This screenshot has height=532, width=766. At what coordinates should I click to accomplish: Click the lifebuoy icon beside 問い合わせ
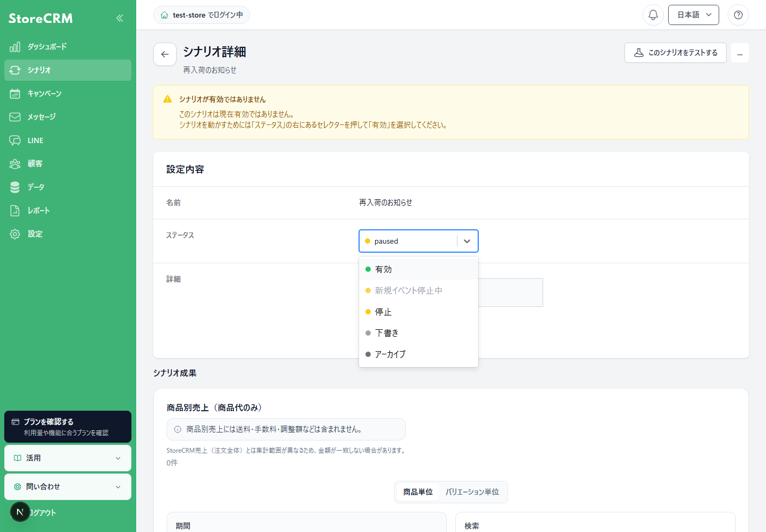(x=18, y=487)
